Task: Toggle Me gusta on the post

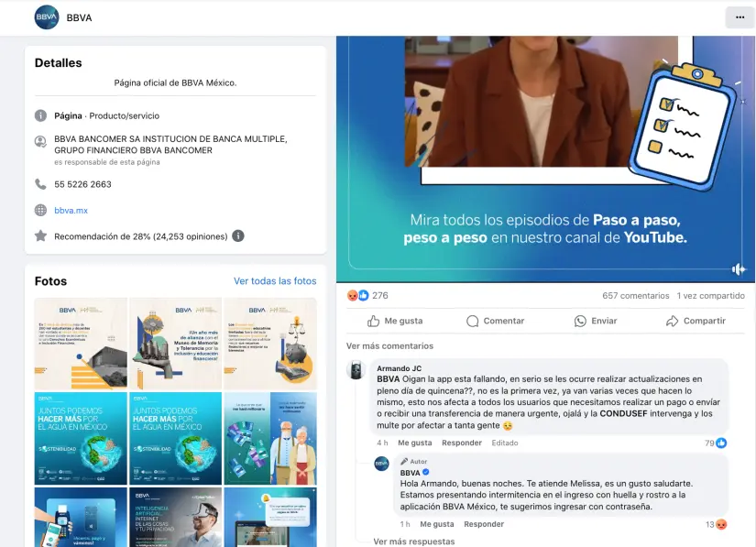Action: click(x=395, y=322)
